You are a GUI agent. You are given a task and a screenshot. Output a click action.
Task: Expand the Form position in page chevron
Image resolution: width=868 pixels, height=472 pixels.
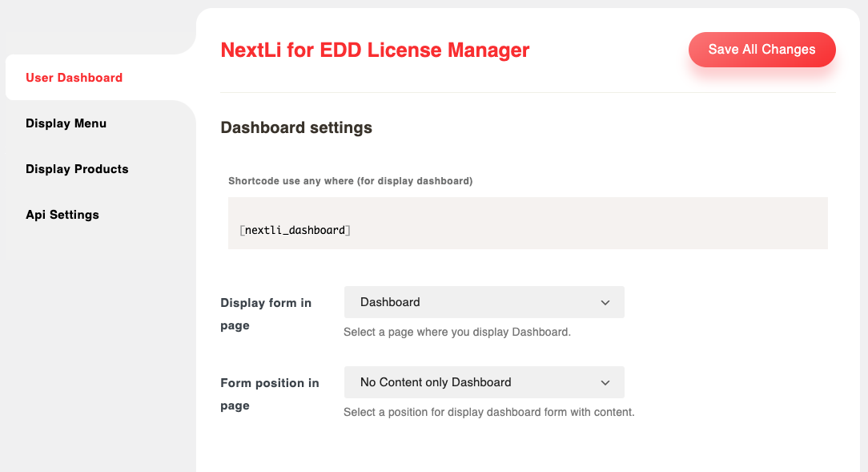[605, 383]
